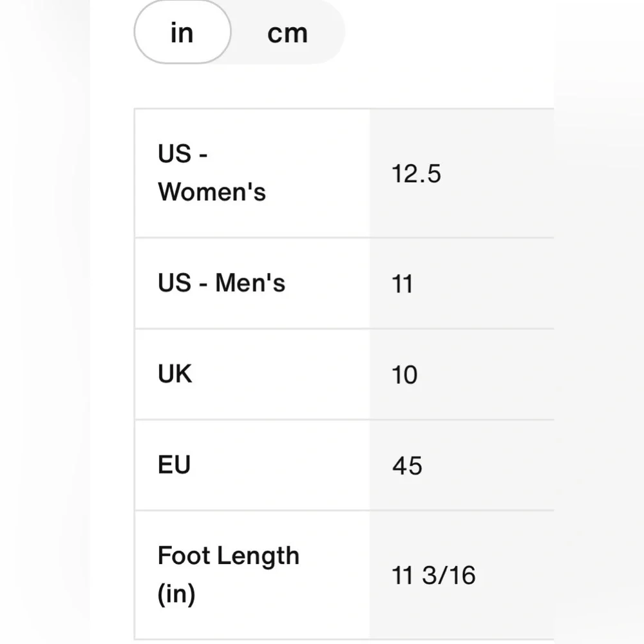Click the word Women's in the first row

[212, 192]
